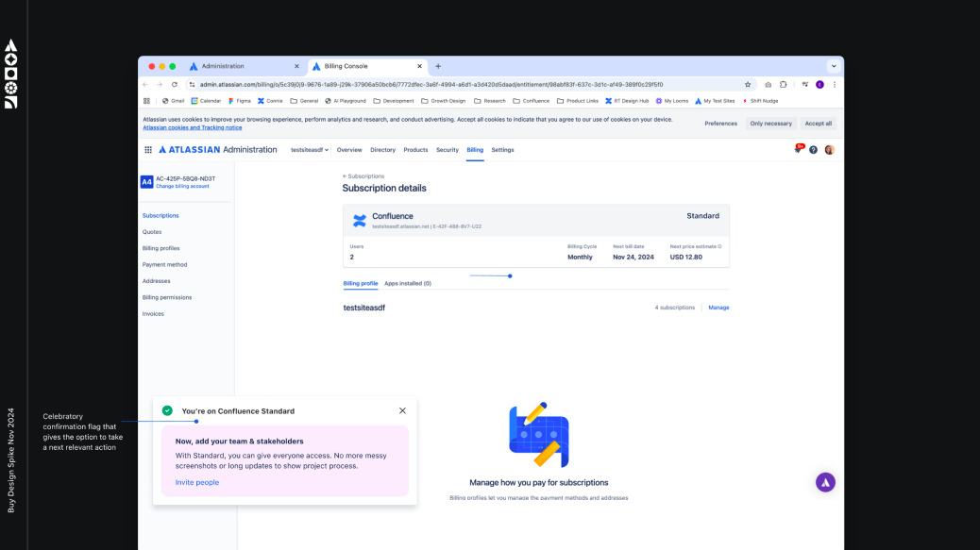Screen dimensions: 980x550
Task: Bookmark this page with the star icon
Action: tap(748, 84)
